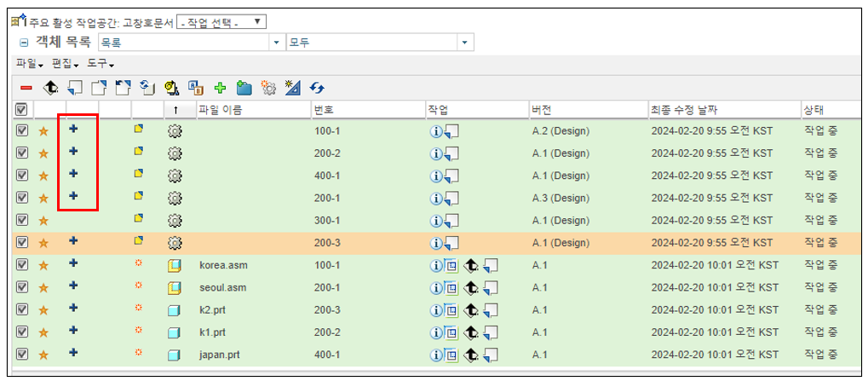This screenshot has width=868, height=381.
Task: Click number 300-1
Action: [328, 221]
